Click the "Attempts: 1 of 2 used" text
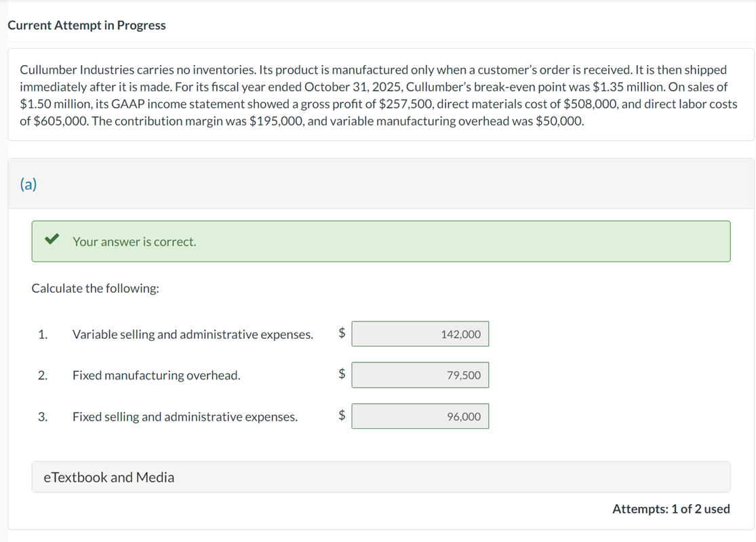 671,509
